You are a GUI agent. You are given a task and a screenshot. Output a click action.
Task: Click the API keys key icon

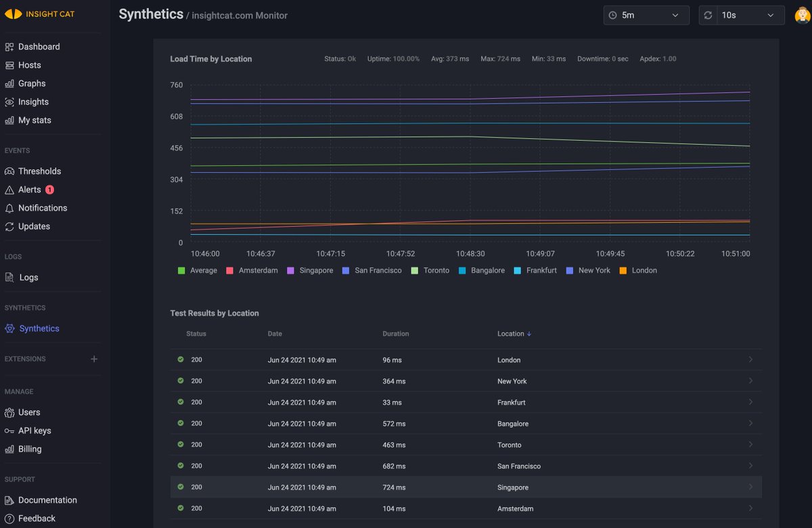click(x=9, y=431)
